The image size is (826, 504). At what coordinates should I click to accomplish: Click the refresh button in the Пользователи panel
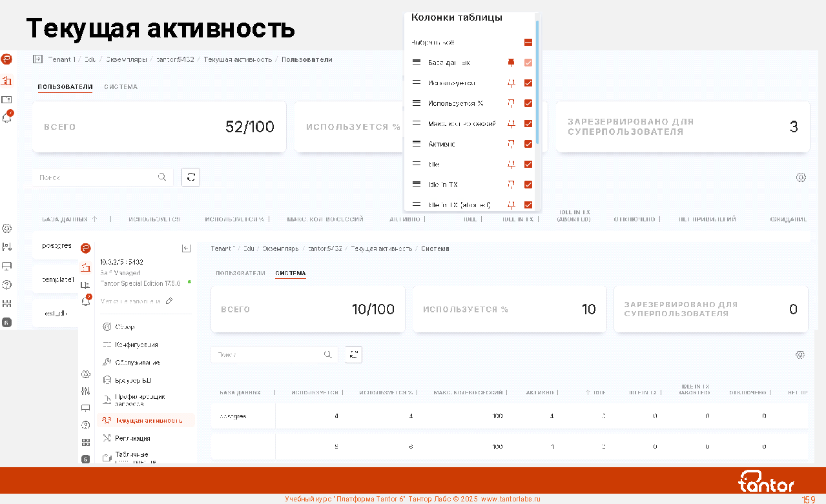pos(191,177)
